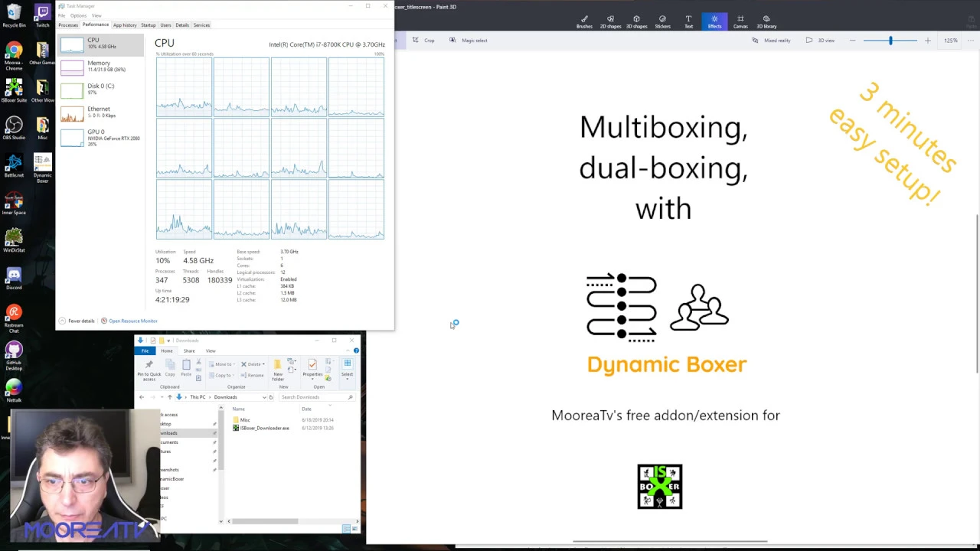Select GPU 0 in Task Manager sidebar
The image size is (980, 551).
click(x=100, y=137)
